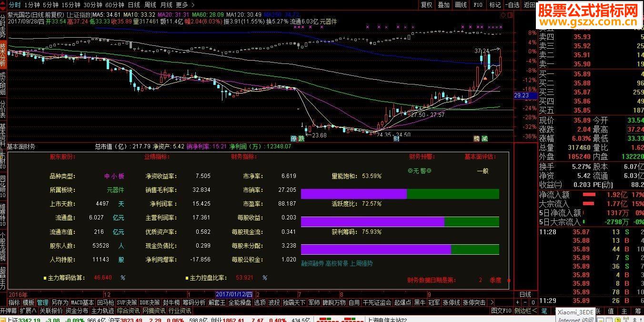Viewport: 644px width, 322px height.
Task: Open 资金分布 tab
Action: click(77, 311)
